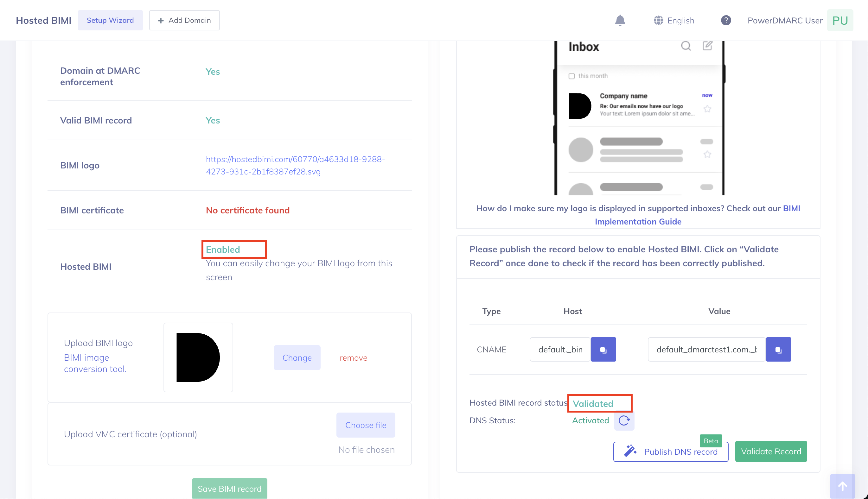The height and width of the screenshot is (499, 868).
Task: Click the notification bell icon
Action: click(x=620, y=21)
